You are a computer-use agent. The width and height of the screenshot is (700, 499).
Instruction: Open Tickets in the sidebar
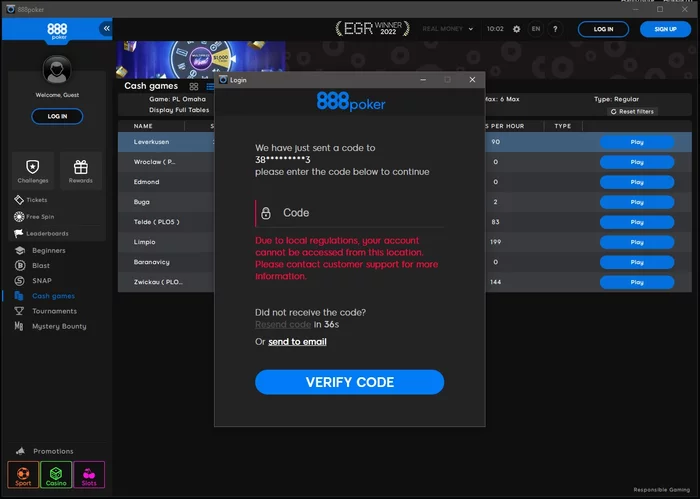point(31,200)
